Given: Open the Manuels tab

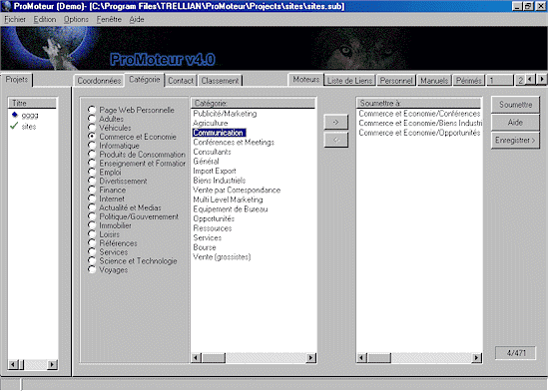Looking at the screenshot, I should (434, 81).
